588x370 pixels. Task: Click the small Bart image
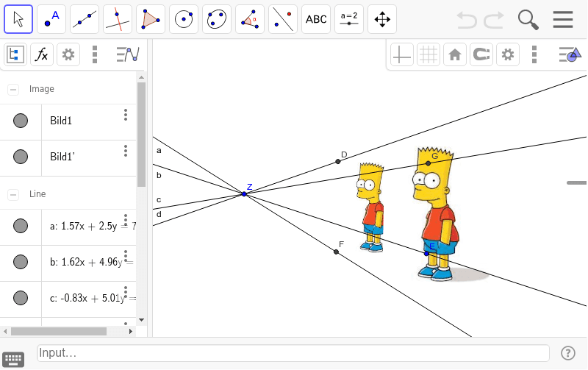pyautogui.click(x=370, y=207)
